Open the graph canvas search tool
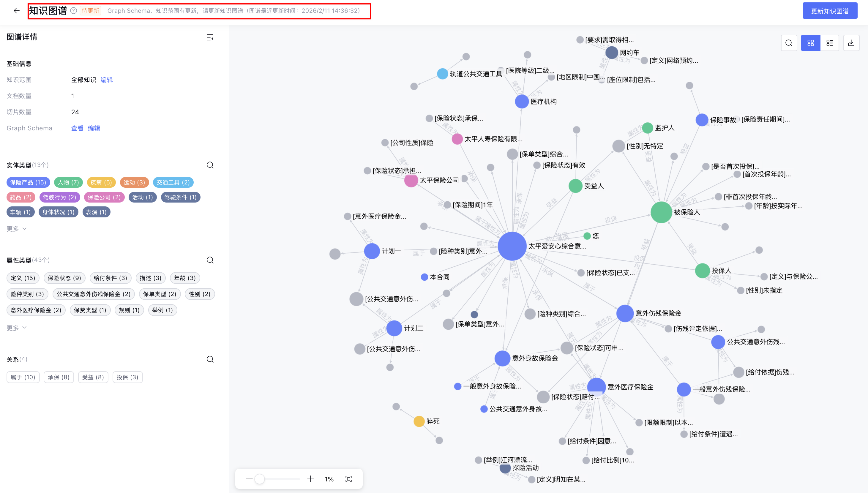Viewport: 868px width, 493px height. [x=789, y=43]
